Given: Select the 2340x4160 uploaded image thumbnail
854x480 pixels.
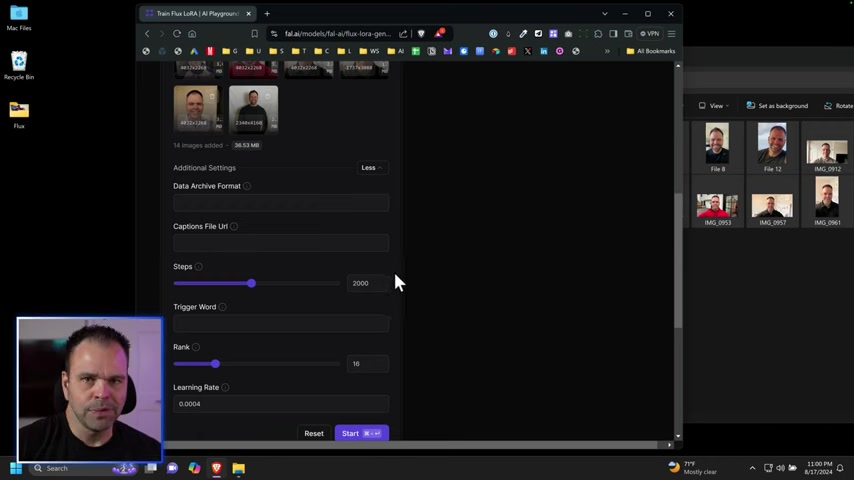Looking at the screenshot, I should click(x=253, y=109).
